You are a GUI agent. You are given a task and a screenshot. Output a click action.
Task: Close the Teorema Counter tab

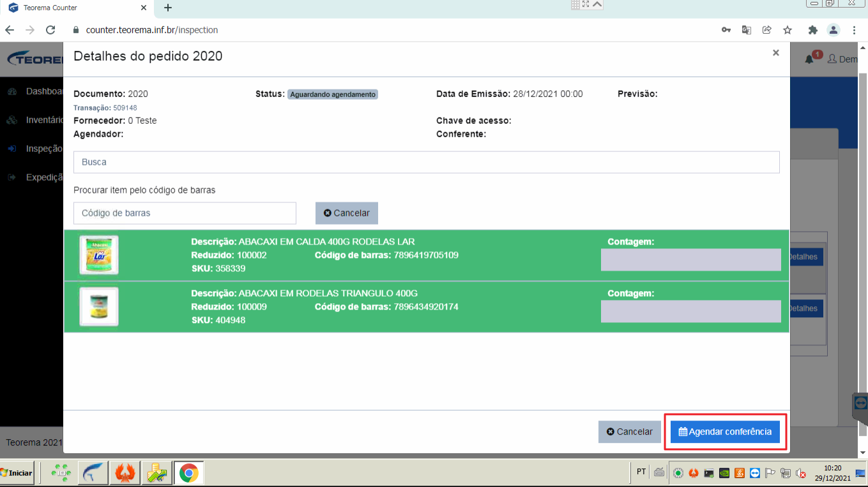point(143,8)
